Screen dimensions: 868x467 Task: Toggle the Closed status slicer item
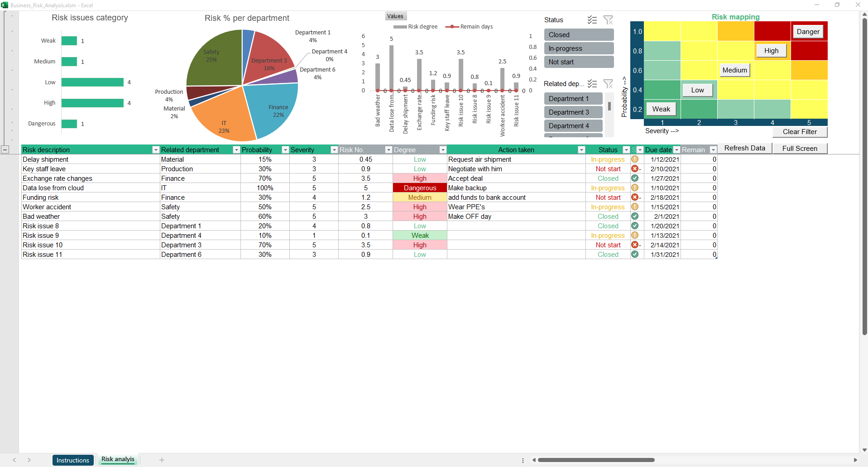pyautogui.click(x=579, y=35)
